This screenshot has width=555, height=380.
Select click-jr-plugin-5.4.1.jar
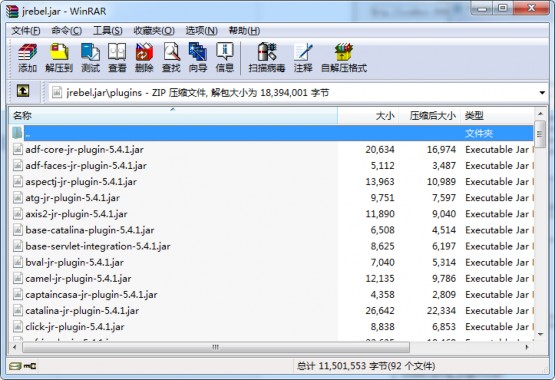point(75,327)
